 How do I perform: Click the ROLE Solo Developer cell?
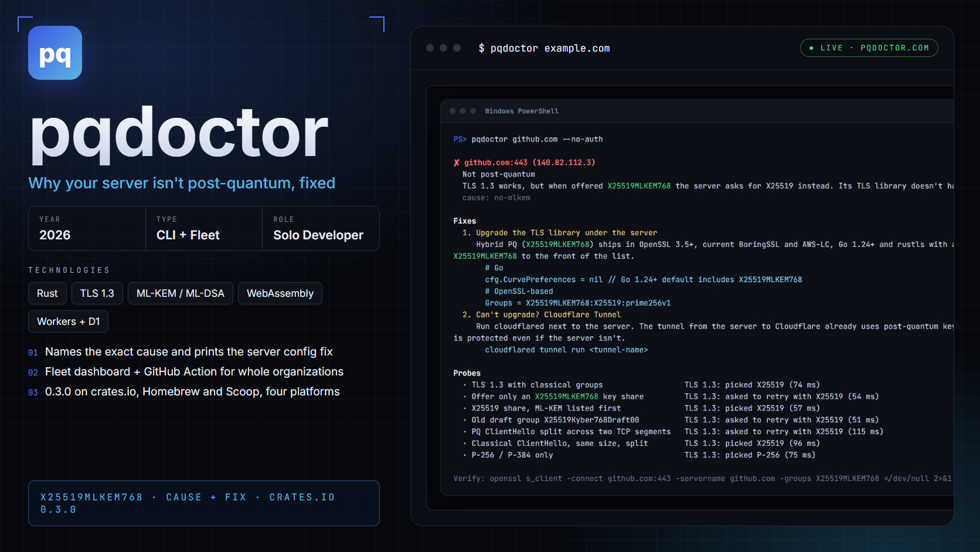click(x=321, y=229)
